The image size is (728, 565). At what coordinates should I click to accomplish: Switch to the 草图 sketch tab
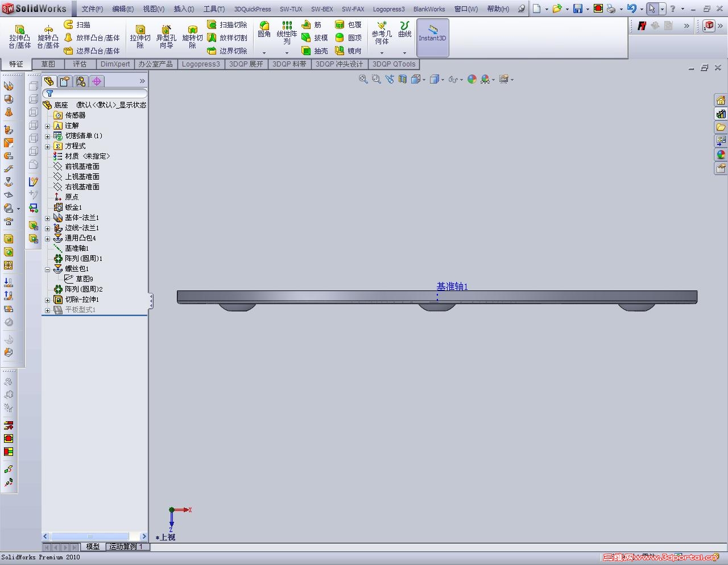[x=48, y=64]
